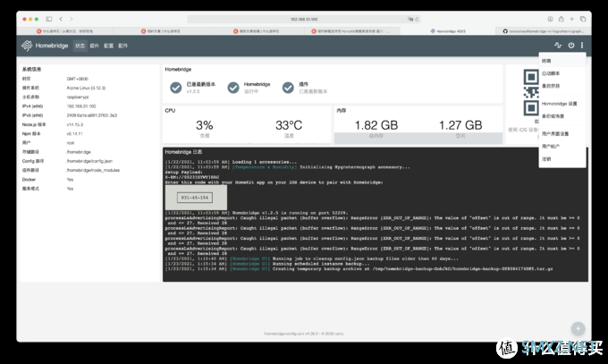Open the 插件 plugins nav tab
This screenshot has height=364, width=608.
(x=94, y=46)
